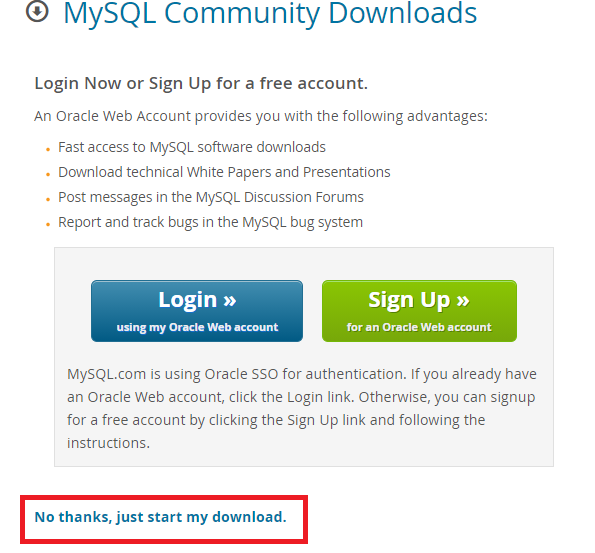Click 'using my Oracle Web account' caption

(x=197, y=327)
